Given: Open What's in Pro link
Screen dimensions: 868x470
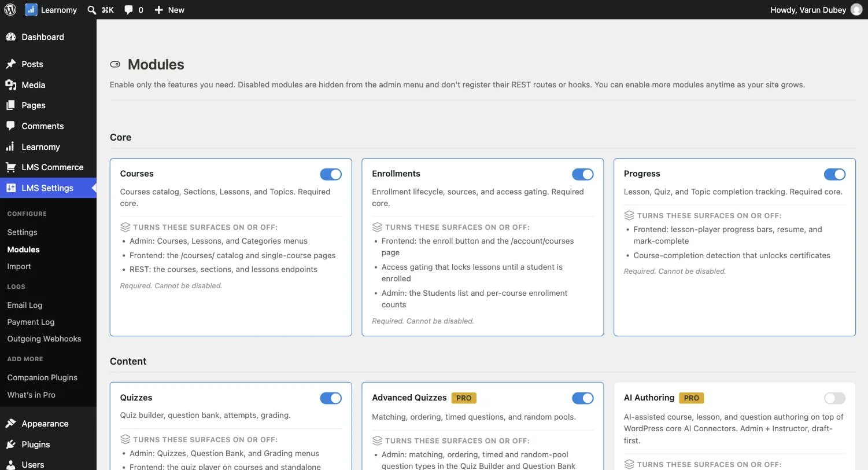Looking at the screenshot, I should point(31,395).
